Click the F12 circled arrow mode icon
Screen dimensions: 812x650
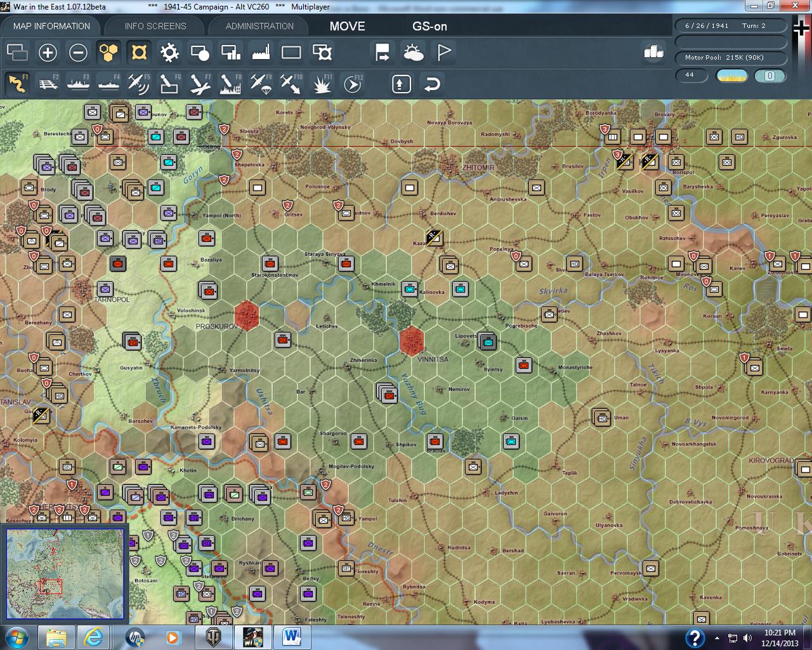click(352, 84)
